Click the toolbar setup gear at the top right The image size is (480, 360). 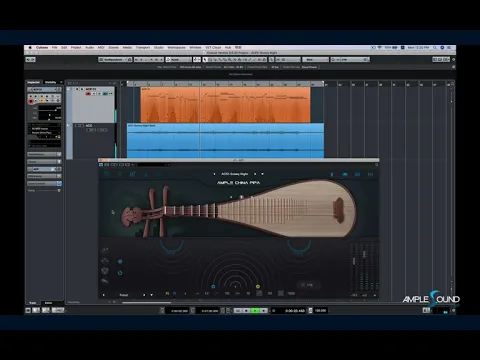(x=453, y=60)
